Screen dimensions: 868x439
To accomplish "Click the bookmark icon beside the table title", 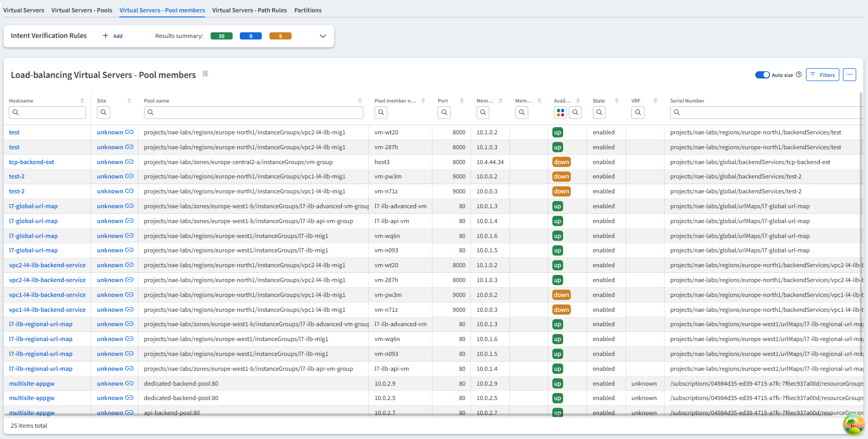I will click(x=205, y=74).
